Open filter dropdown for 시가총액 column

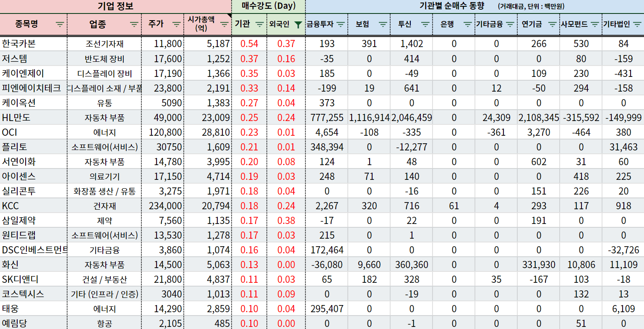(x=225, y=25)
